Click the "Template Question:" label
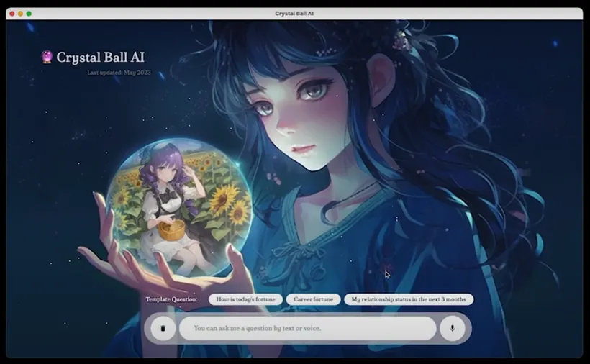 171,299
